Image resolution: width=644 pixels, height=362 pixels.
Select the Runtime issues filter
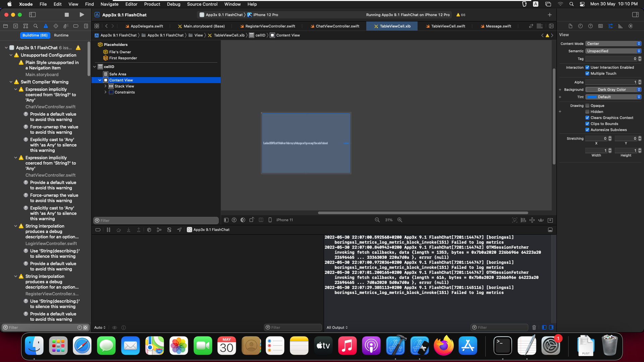point(61,35)
